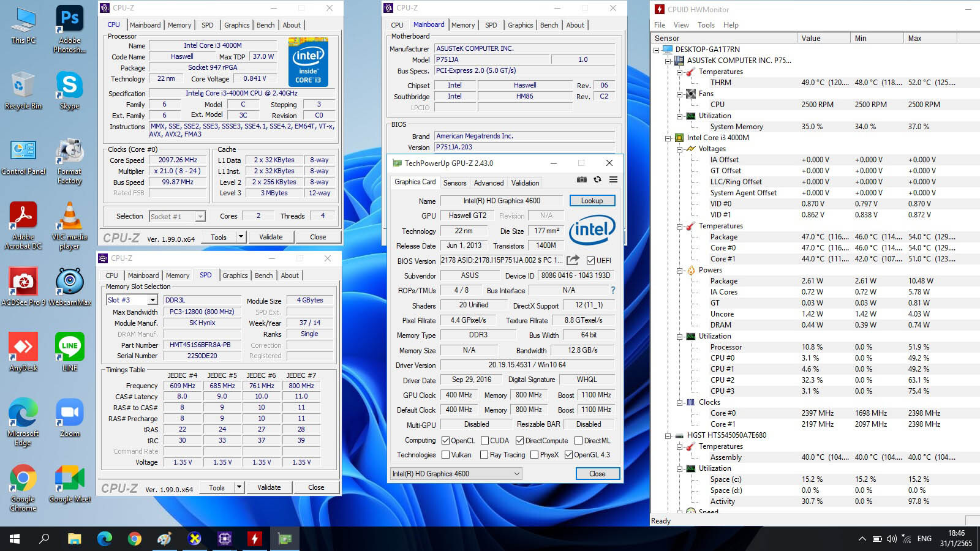Enable PhysX checkbox
This screenshot has height=551, width=980.
click(x=534, y=455)
